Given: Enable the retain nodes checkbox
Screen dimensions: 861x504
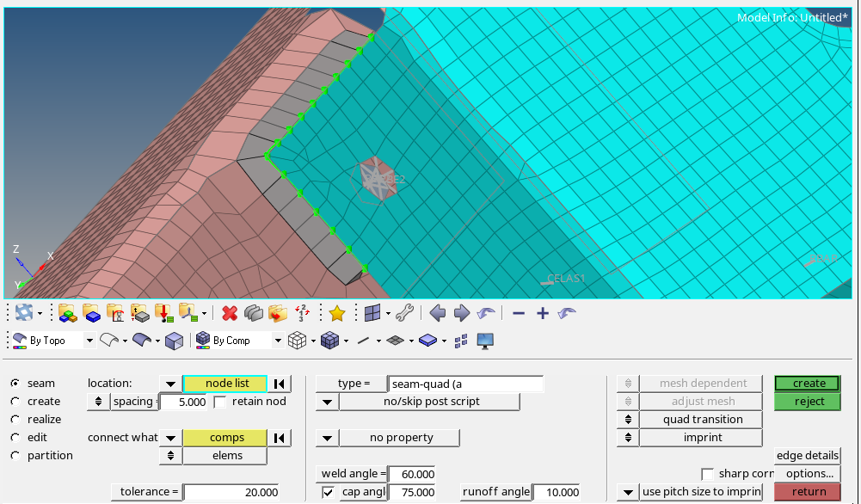Looking at the screenshot, I should [x=220, y=401].
